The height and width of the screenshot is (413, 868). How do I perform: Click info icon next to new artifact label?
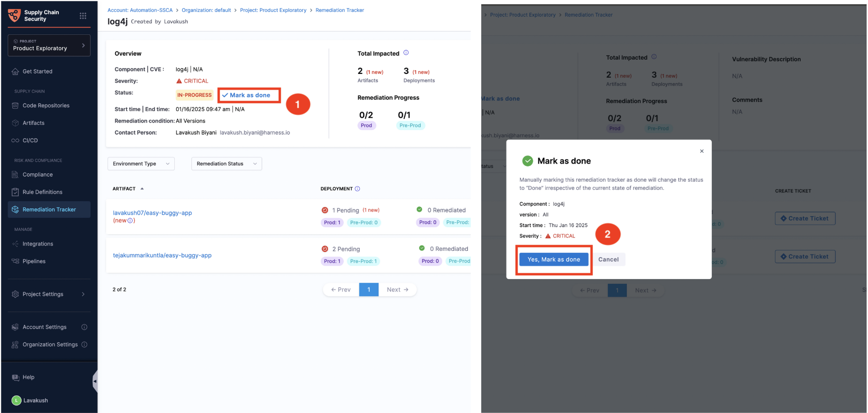pyautogui.click(x=130, y=221)
